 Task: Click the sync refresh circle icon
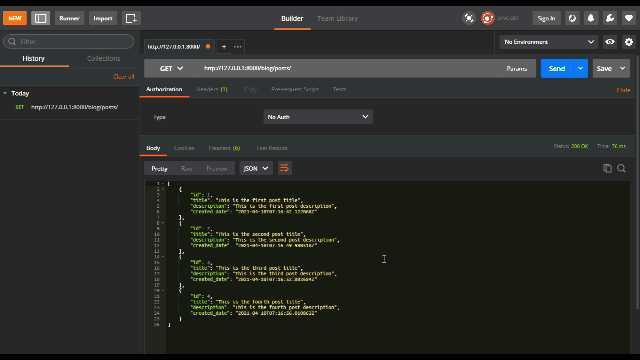572,18
